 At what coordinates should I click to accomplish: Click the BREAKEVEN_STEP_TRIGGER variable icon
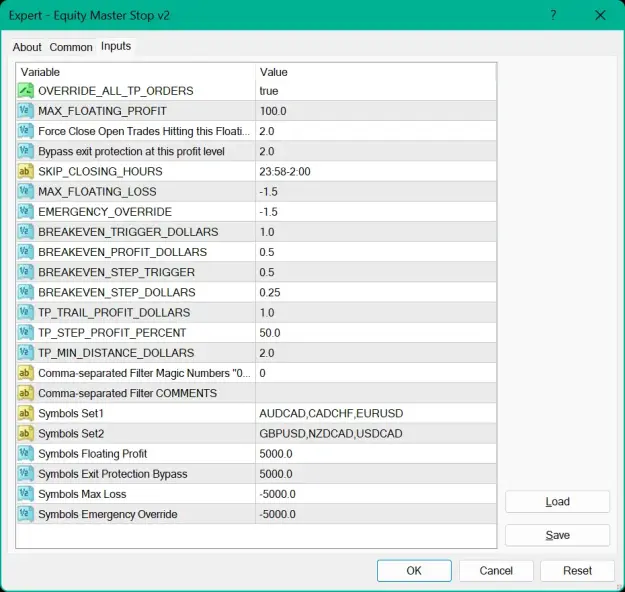pos(26,272)
